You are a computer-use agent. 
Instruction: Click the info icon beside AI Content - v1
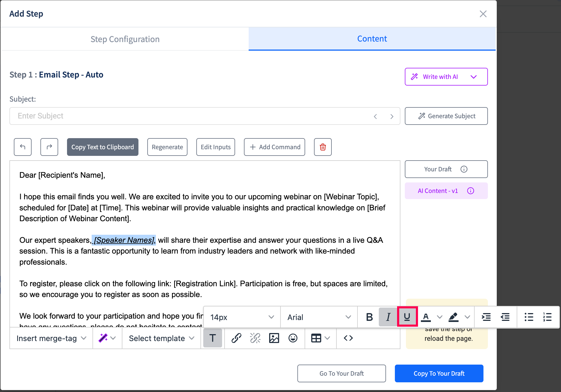471,191
